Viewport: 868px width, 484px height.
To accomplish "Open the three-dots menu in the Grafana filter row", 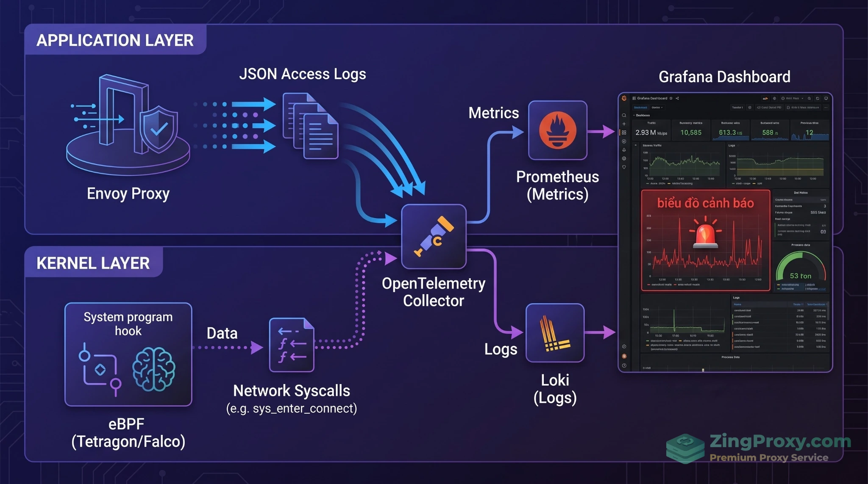I will pos(826,108).
